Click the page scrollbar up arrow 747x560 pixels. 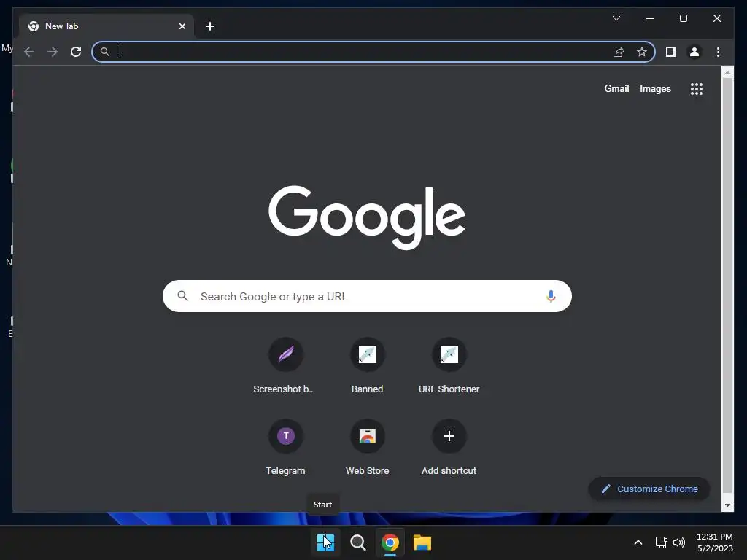[x=727, y=73]
